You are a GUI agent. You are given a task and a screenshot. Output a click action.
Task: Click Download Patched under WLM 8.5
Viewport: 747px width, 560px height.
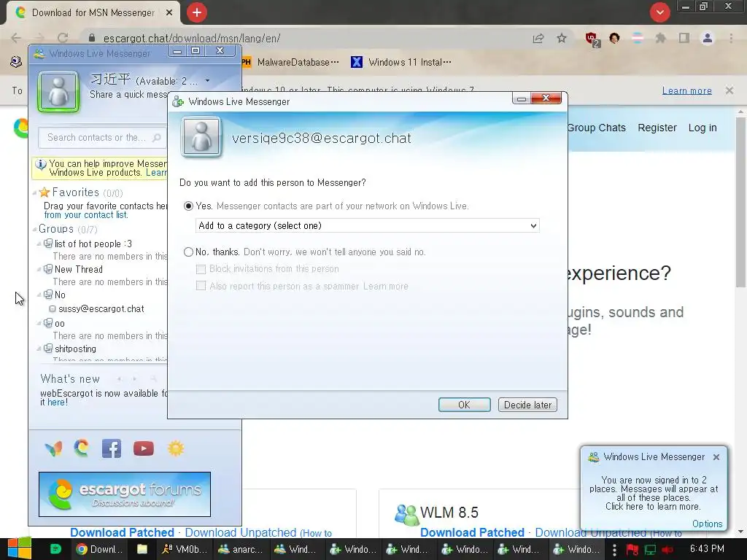[x=472, y=532]
